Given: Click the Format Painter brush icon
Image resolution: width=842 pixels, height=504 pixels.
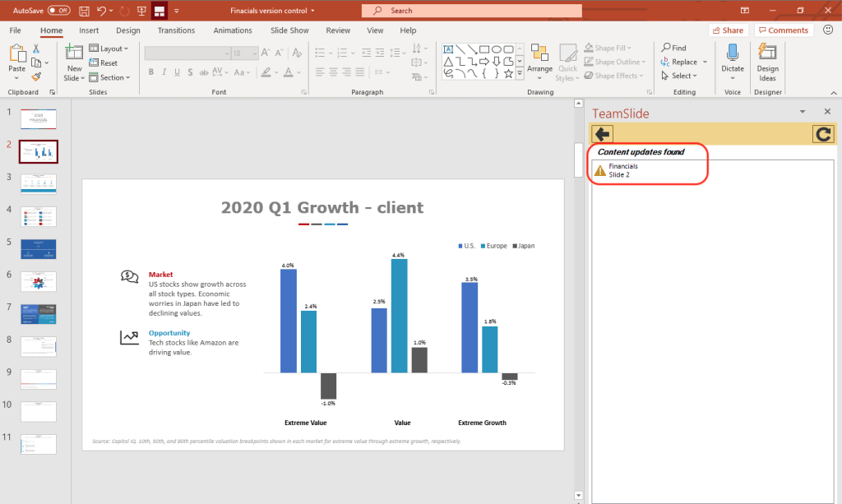Looking at the screenshot, I should point(36,76).
